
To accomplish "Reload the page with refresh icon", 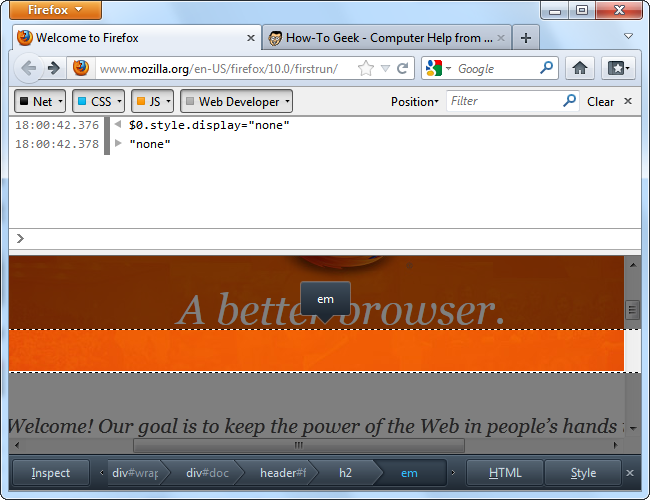I will [x=403, y=68].
